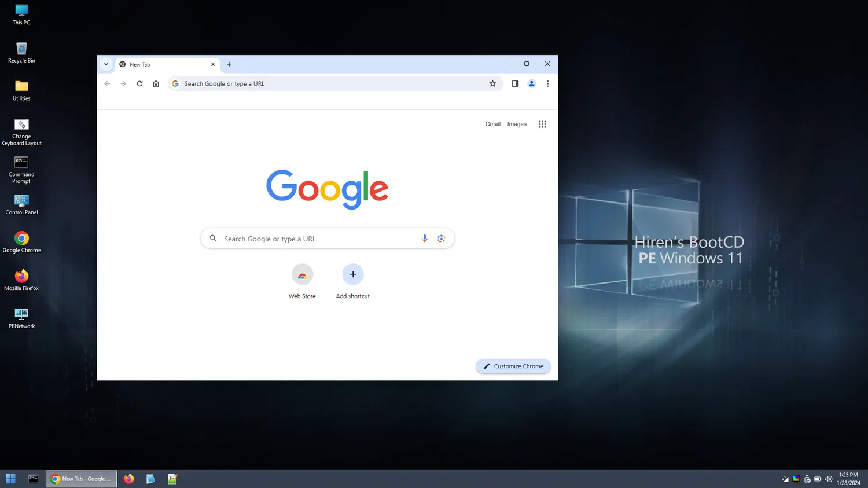This screenshot has height=488, width=868.
Task: Open Gmail link
Action: click(x=493, y=124)
